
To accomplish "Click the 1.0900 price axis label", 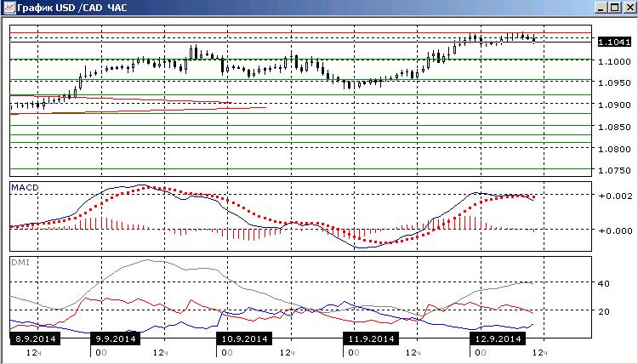I will (x=614, y=105).
